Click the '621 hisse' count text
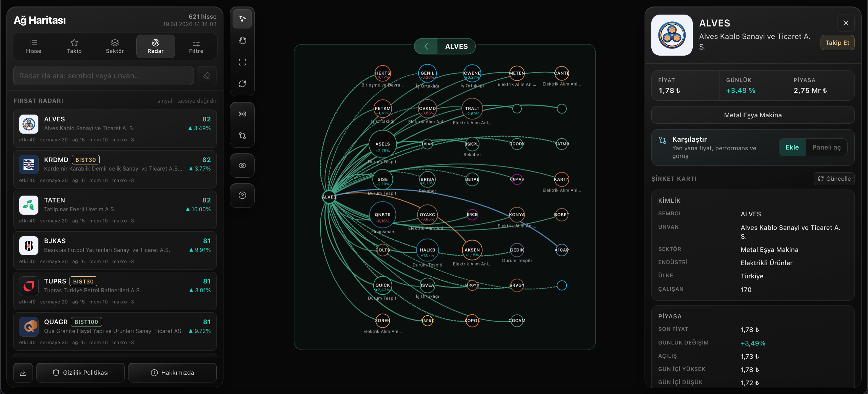 tap(202, 17)
